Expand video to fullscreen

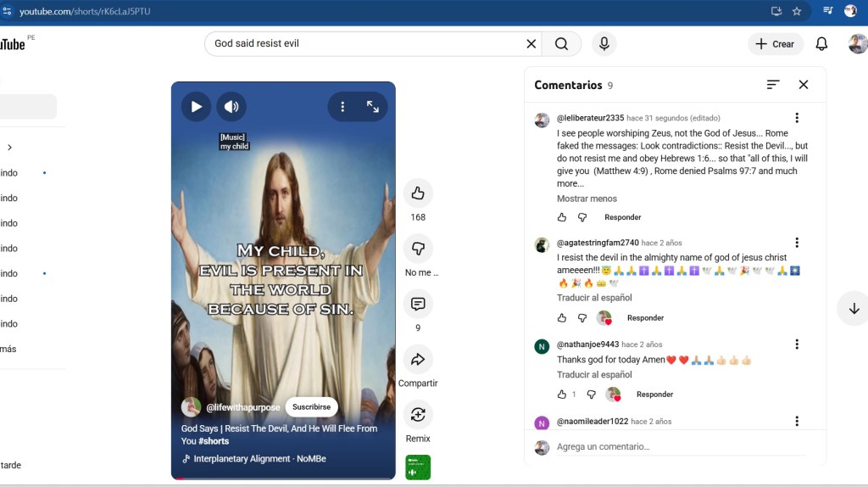click(373, 107)
